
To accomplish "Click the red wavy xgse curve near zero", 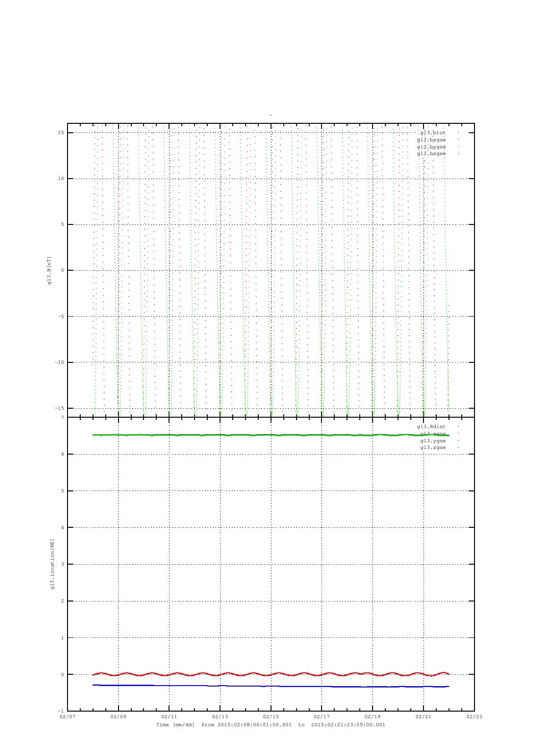I will click(x=271, y=674).
